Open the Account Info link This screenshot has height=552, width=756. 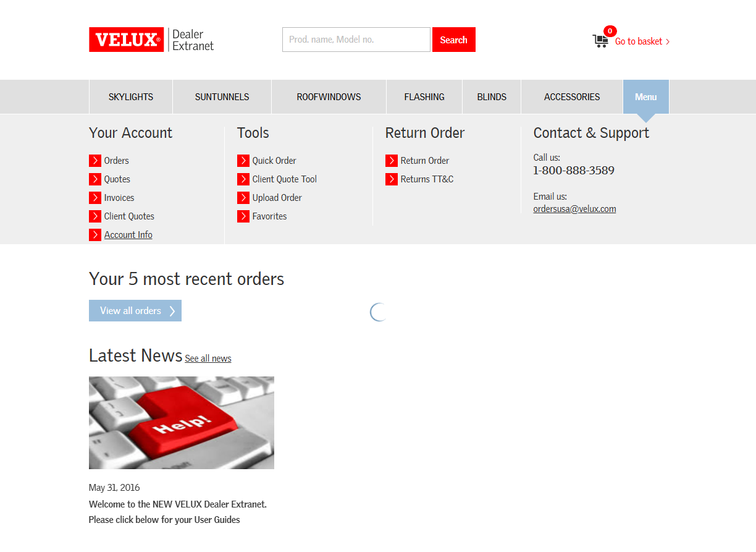[128, 235]
